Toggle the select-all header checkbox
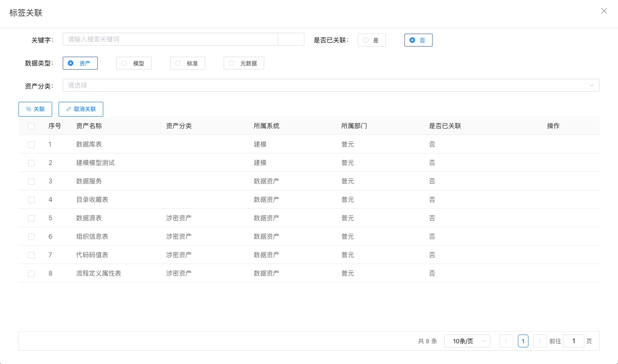618x364 pixels. (x=31, y=126)
